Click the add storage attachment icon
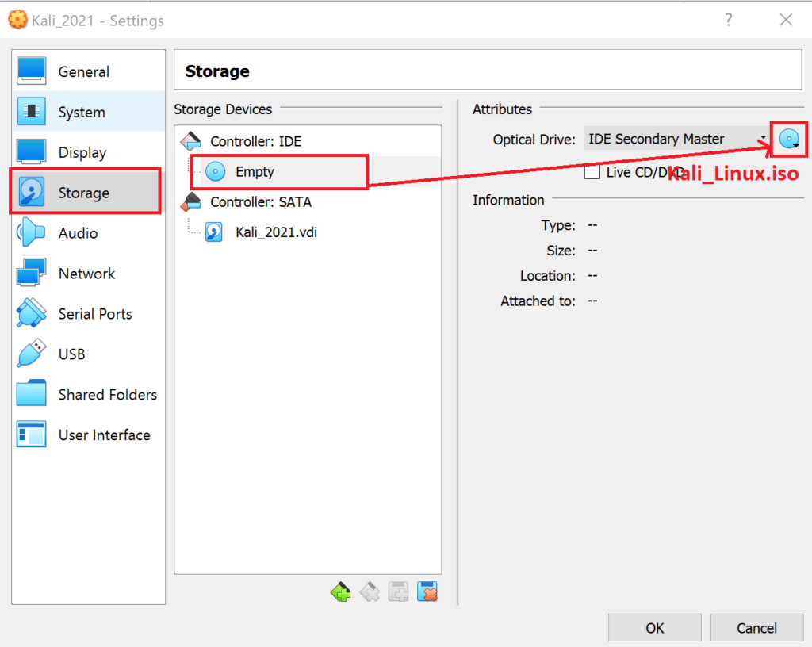Viewport: 812px width, 647px height. point(398,591)
